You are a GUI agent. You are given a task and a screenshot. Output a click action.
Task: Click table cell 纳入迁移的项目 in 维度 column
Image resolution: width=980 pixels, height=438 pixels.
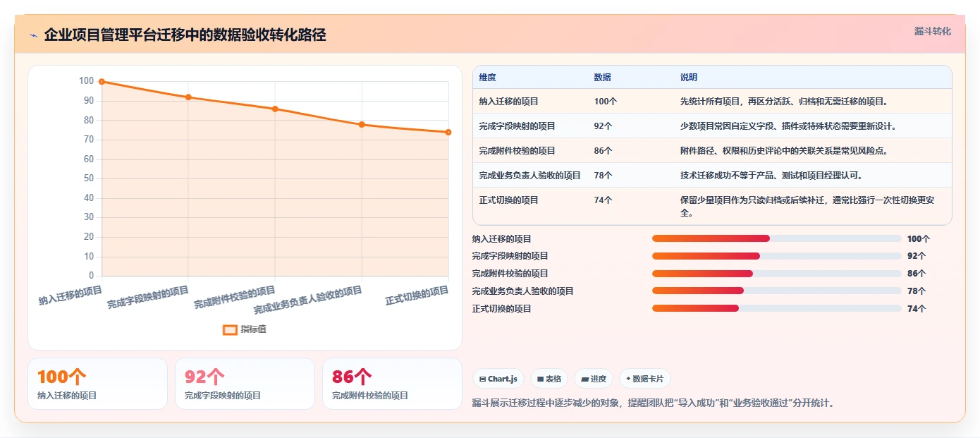pyautogui.click(x=508, y=102)
